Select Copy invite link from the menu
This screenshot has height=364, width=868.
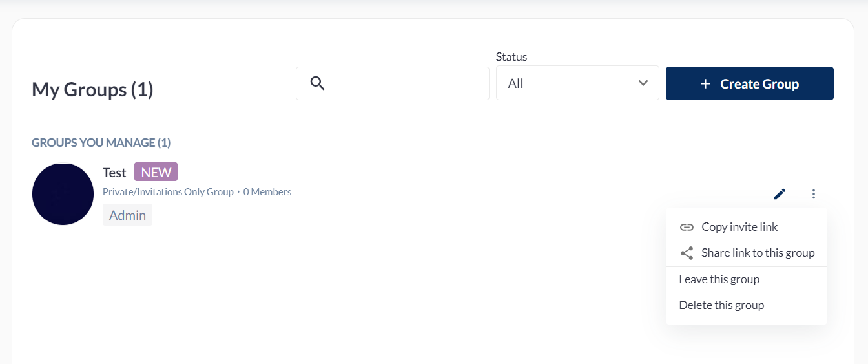(739, 227)
